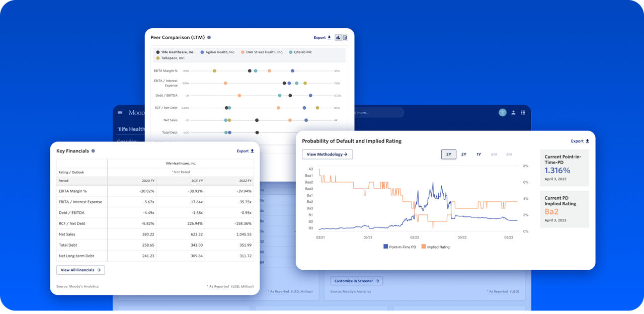
Task: Open the apps grid icon in header
Action: point(523,113)
